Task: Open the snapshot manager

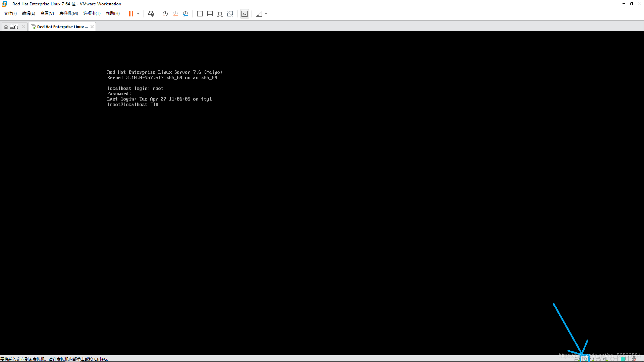Action: [185, 14]
